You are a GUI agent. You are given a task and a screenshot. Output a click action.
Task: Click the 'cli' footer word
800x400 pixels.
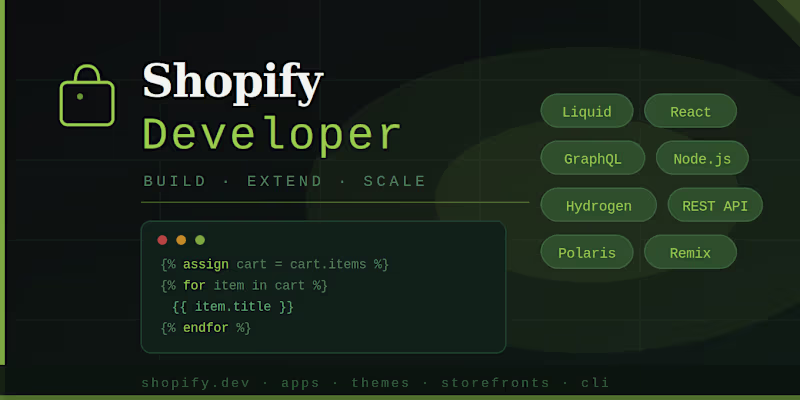pyautogui.click(x=595, y=383)
